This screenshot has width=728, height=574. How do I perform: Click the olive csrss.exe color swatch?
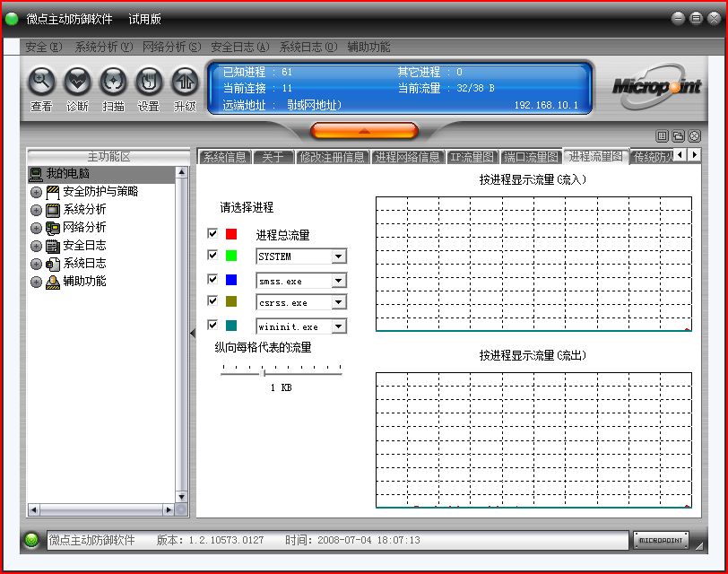(x=231, y=301)
